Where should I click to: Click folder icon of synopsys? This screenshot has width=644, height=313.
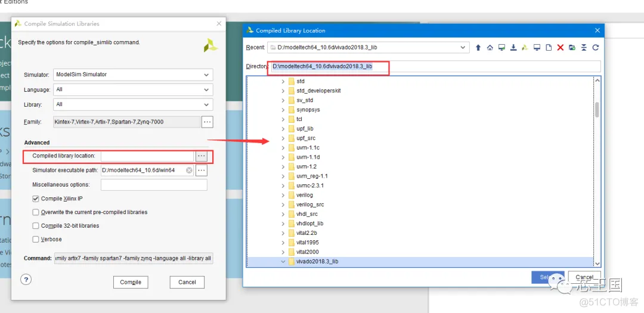coord(292,110)
